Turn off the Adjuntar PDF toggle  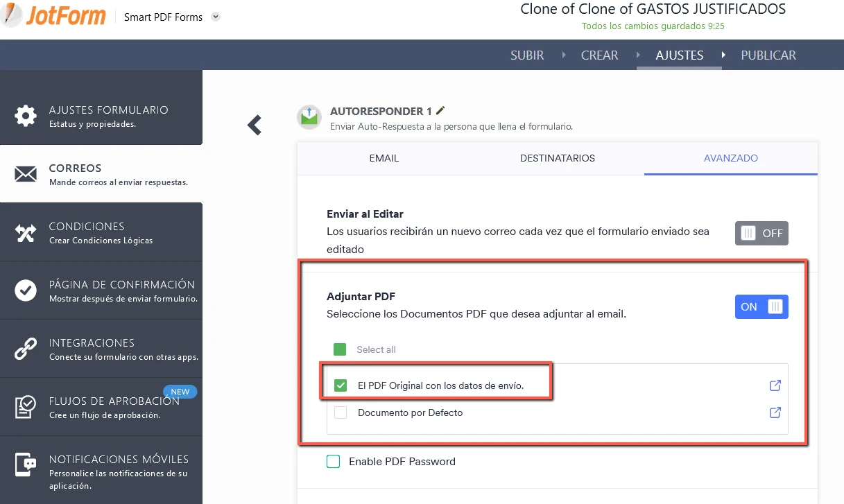click(x=761, y=306)
